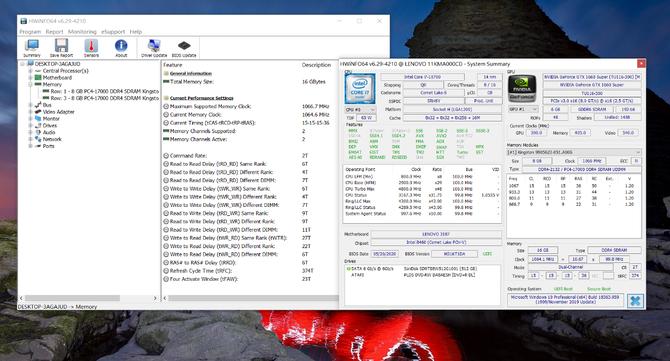Launch the Driver Update icon
Viewport: 670px width, 361px height.
point(154,48)
